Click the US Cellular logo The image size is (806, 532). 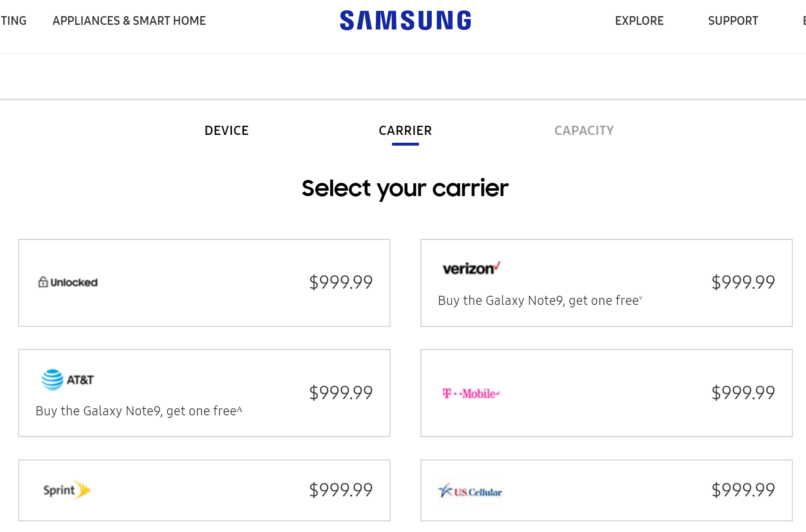pos(470,491)
